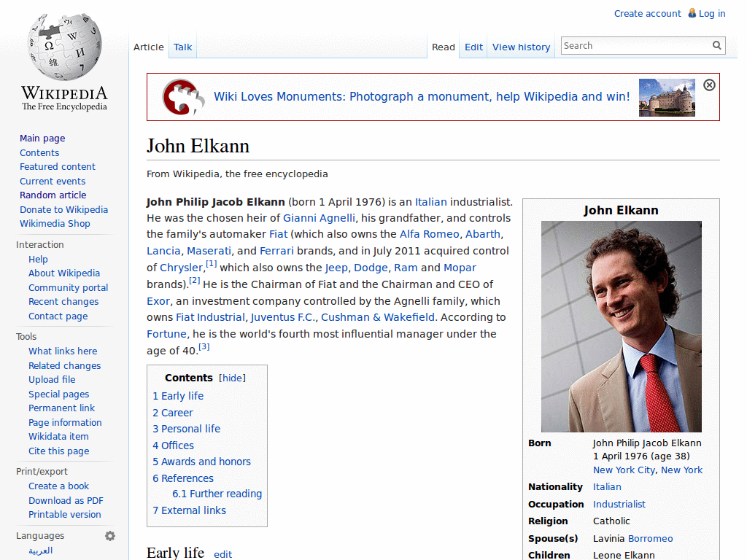The image size is (747, 560).
Task: Open Wikidata item link
Action: 58,437
